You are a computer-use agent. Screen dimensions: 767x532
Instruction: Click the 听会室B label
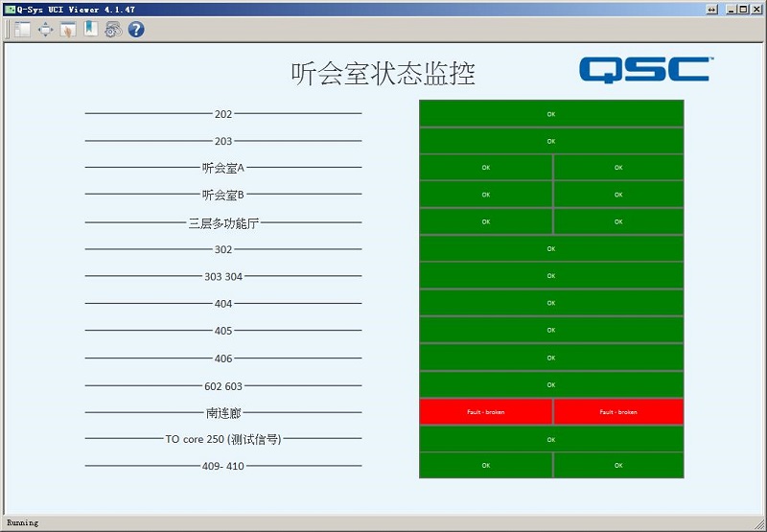223,195
